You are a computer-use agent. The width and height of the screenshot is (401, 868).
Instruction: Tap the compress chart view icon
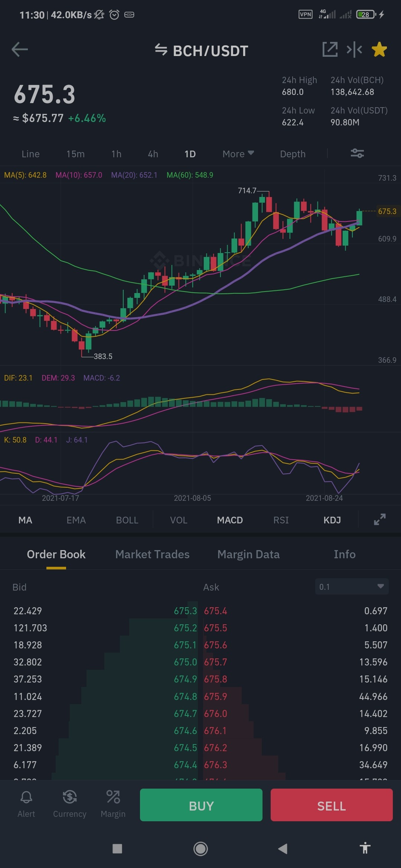pyautogui.click(x=354, y=49)
